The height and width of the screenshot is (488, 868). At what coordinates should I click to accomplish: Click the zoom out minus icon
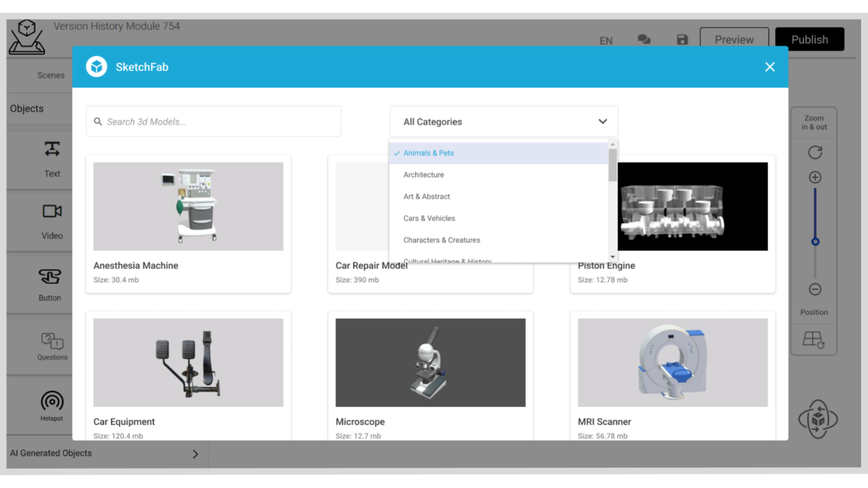pos(815,289)
